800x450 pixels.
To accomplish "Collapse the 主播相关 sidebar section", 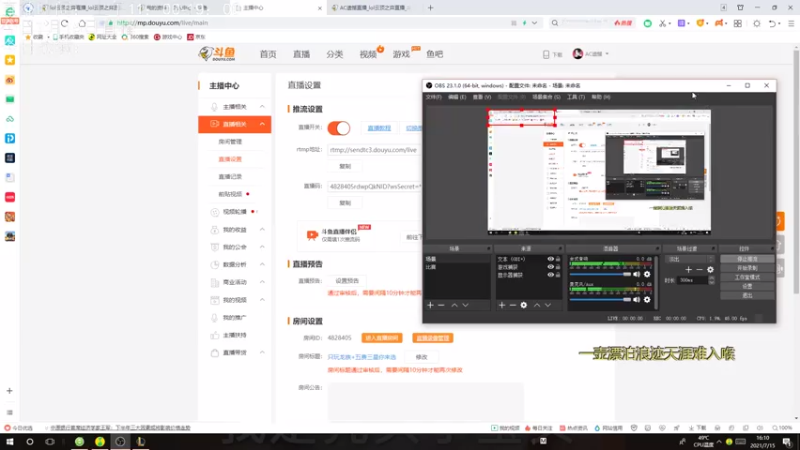I will pos(262,107).
